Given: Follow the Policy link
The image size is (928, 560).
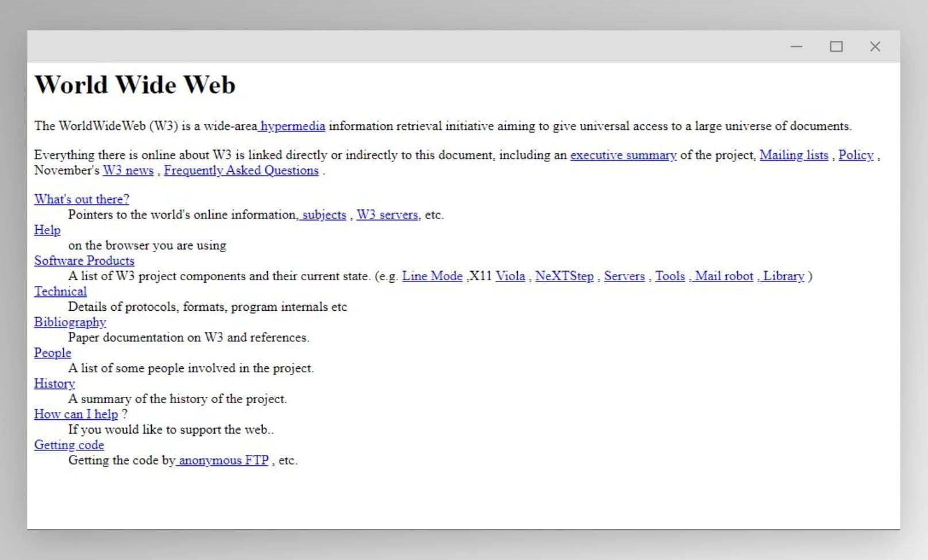Looking at the screenshot, I should [856, 155].
